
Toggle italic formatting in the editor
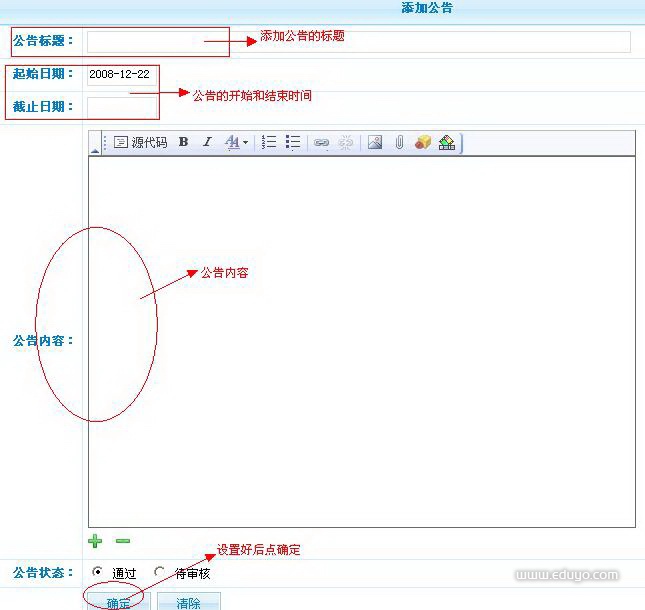tap(207, 143)
